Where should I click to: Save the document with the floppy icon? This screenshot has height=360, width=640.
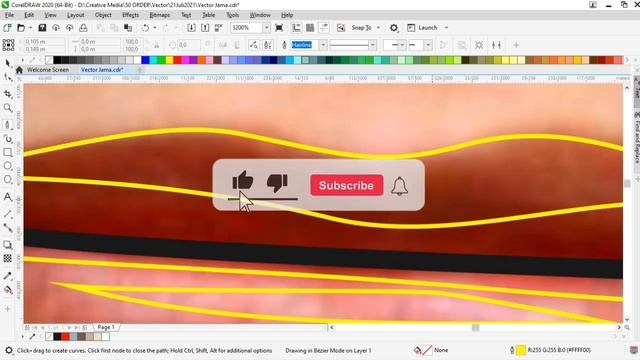tap(42, 28)
